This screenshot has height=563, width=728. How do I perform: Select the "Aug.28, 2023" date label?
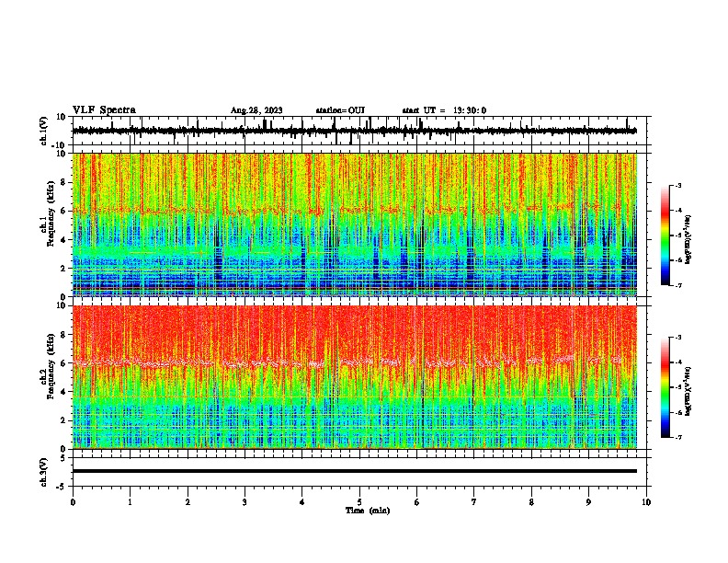[x=256, y=110]
